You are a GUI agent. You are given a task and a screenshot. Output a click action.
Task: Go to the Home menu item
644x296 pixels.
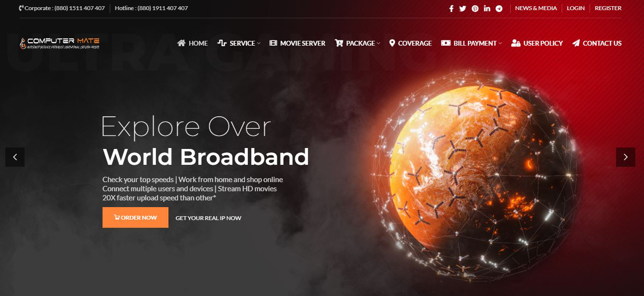coord(193,43)
